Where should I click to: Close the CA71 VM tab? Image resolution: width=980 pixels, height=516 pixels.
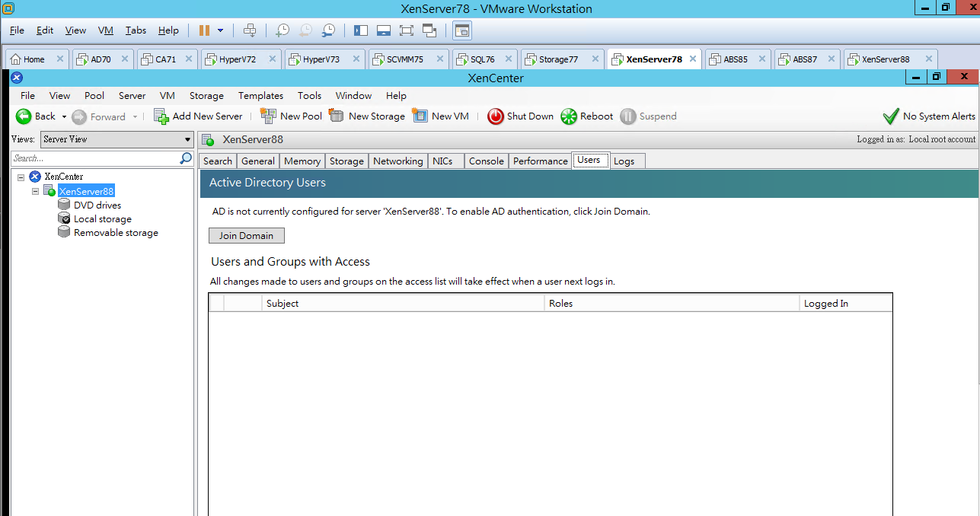189,59
